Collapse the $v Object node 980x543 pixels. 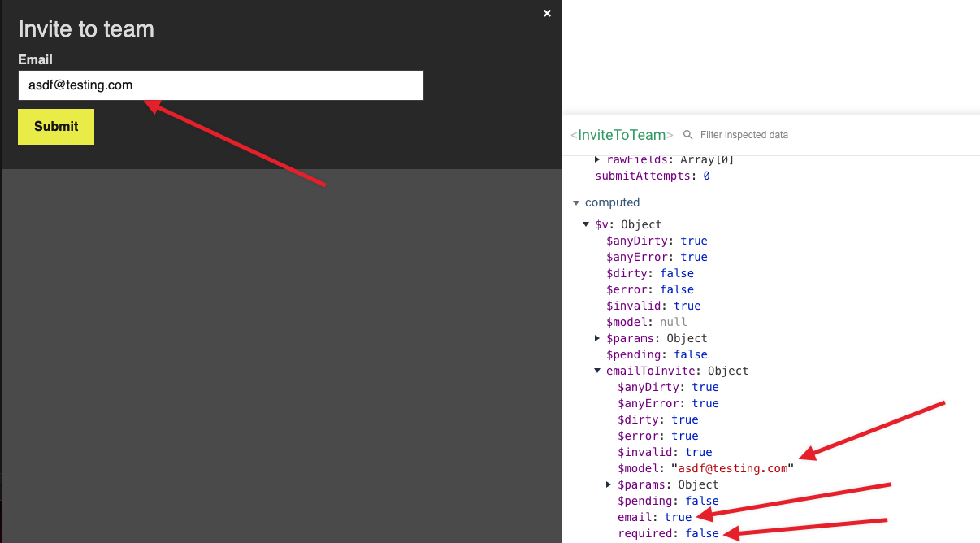587,224
